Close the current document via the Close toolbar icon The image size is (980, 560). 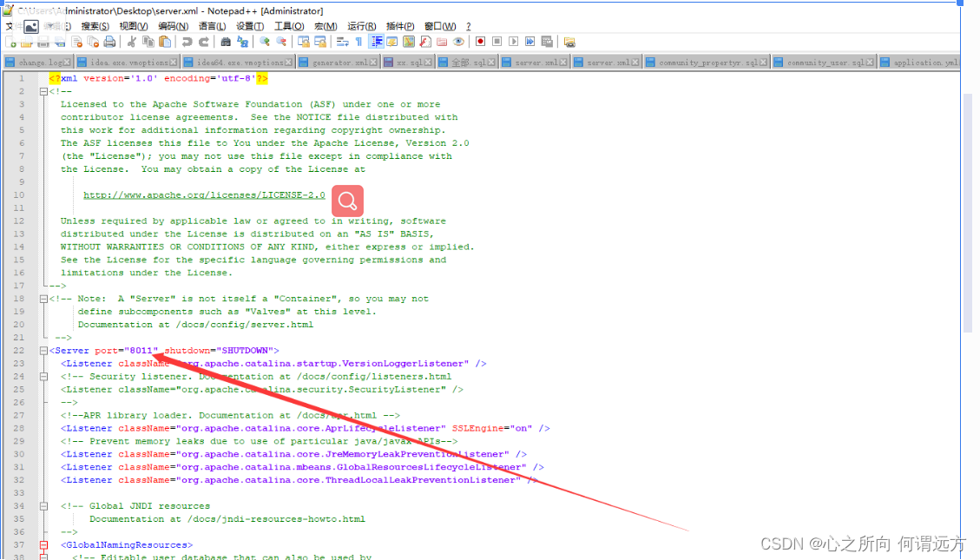77,42
